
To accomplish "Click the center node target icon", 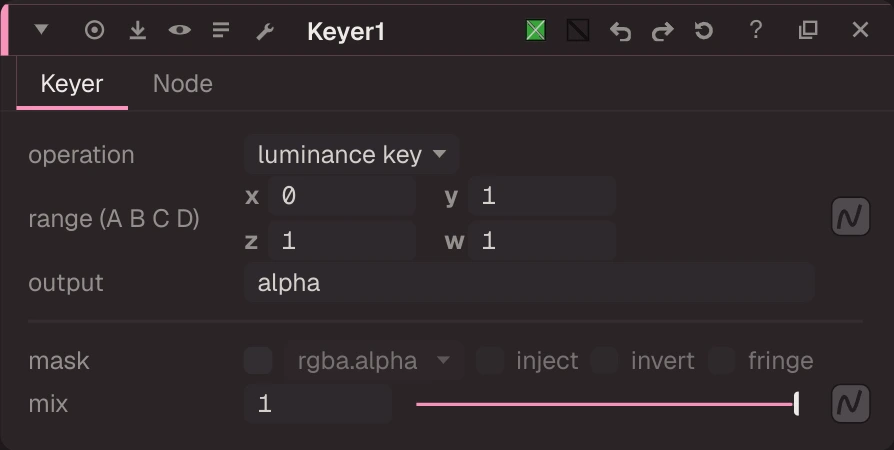I will 95,30.
